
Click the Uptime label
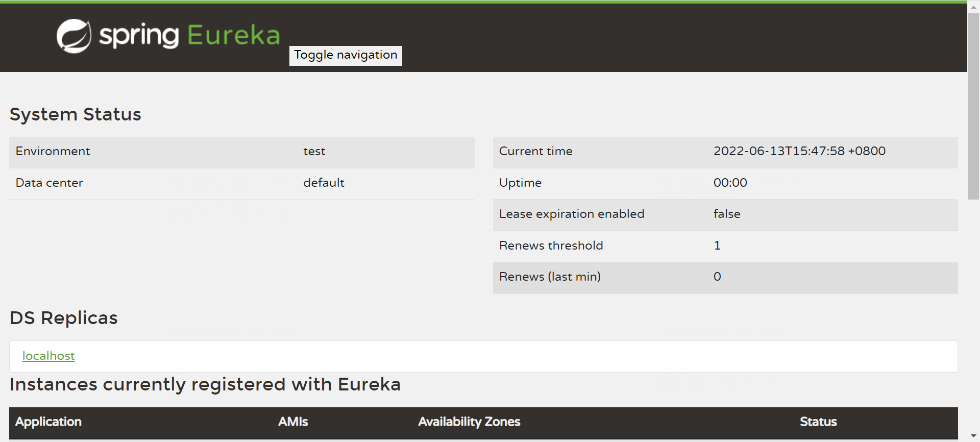521,183
